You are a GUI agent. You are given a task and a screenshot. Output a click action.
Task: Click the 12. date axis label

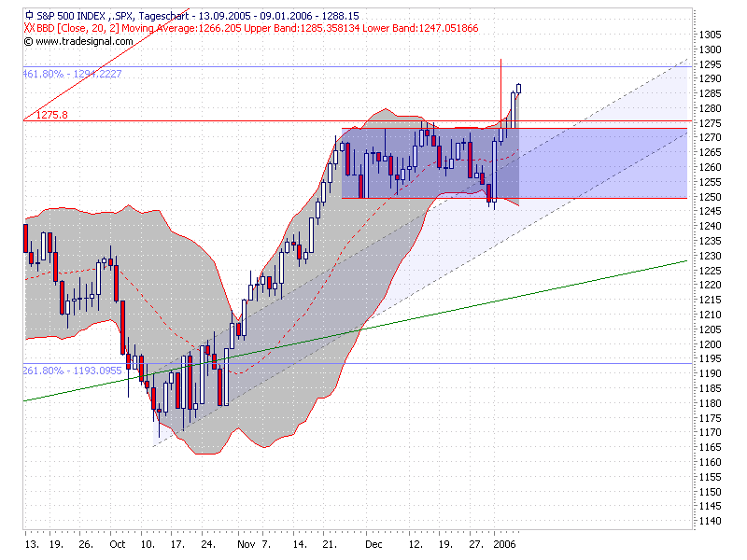point(416,544)
